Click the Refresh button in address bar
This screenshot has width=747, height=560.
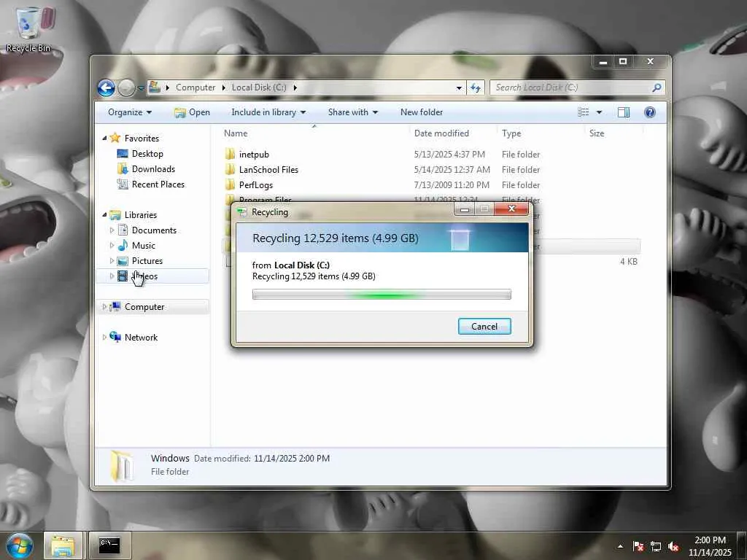click(476, 87)
